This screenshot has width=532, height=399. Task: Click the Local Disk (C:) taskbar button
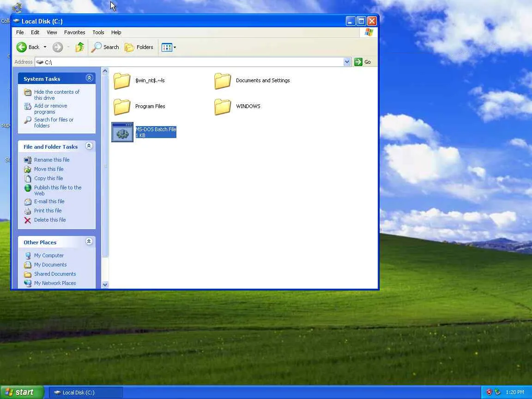coord(86,393)
